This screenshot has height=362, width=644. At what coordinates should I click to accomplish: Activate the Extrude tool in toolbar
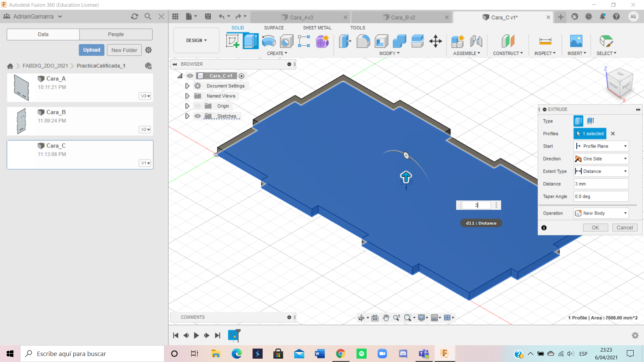pos(251,41)
